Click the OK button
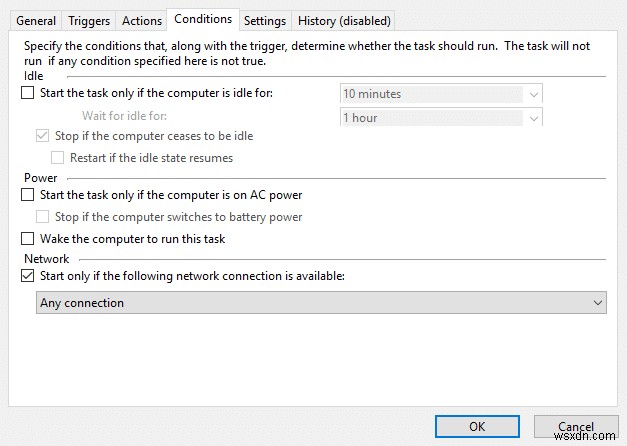 point(475,426)
